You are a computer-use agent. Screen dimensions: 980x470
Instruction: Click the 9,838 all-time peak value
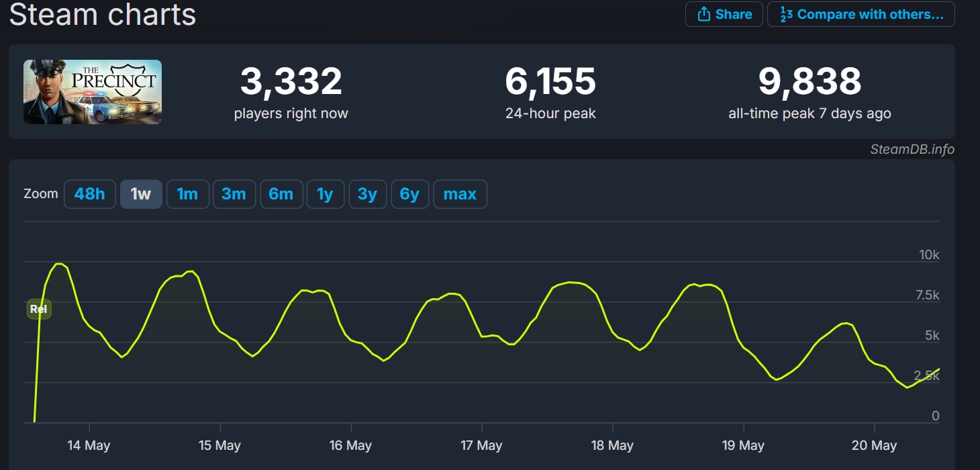click(810, 81)
